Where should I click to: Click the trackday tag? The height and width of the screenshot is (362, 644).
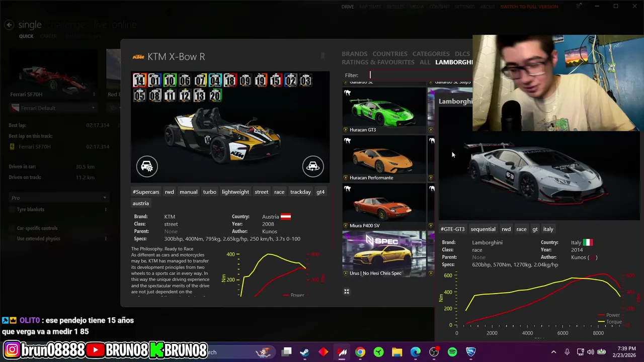click(300, 192)
